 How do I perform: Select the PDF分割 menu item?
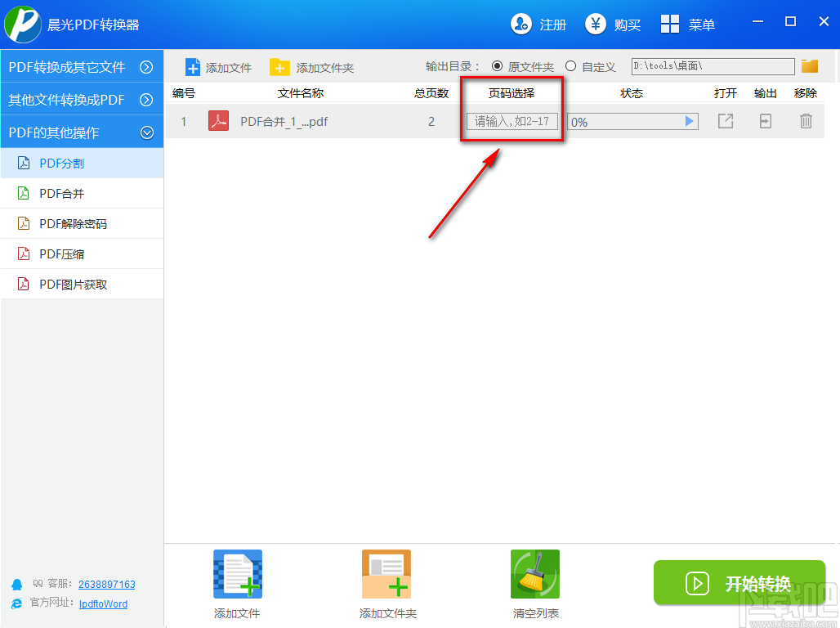(82, 163)
